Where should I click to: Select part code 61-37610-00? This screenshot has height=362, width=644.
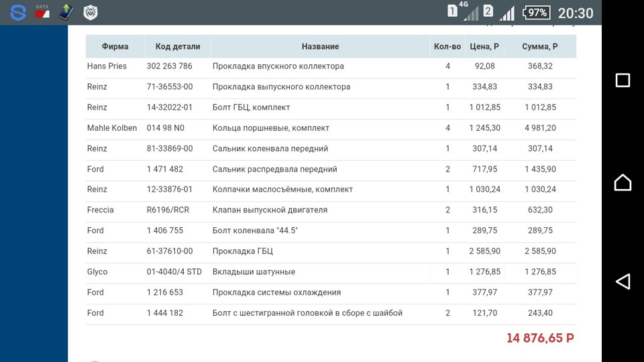tap(170, 251)
